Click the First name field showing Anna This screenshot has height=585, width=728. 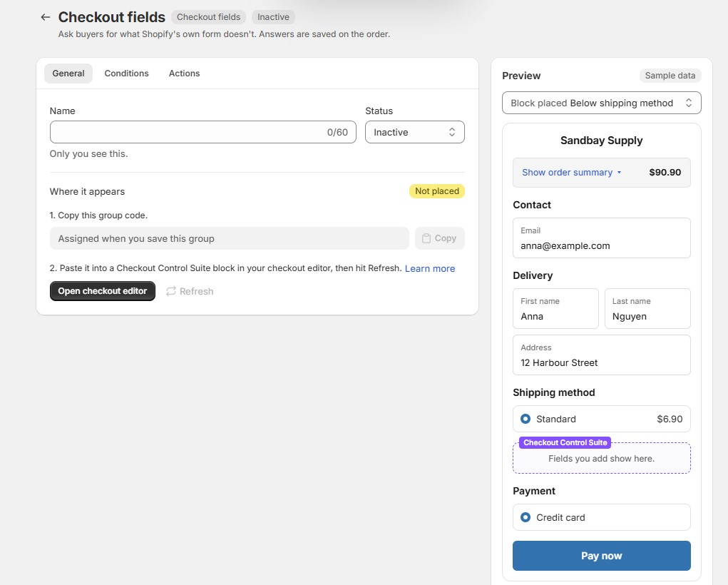(555, 309)
